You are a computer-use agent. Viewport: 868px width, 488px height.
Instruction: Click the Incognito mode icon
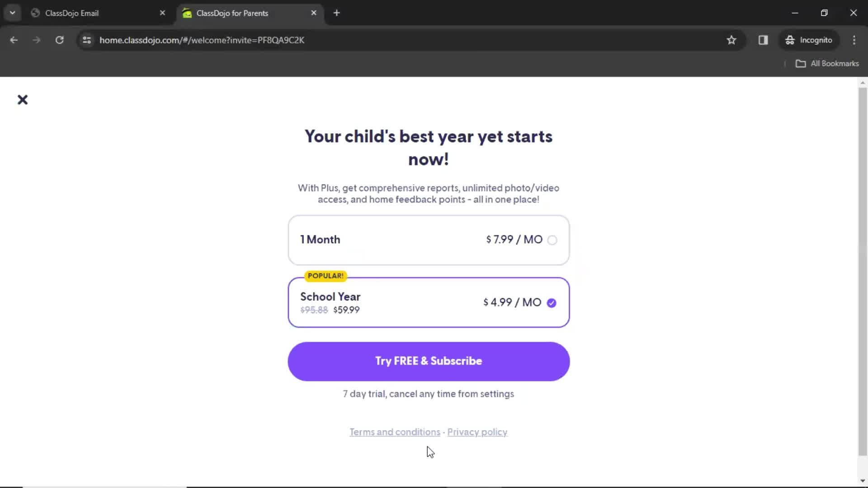pos(789,40)
